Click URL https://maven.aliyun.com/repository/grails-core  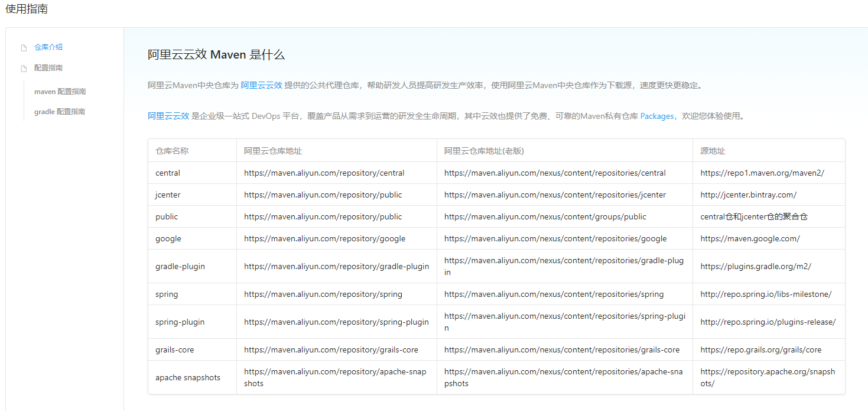pos(331,350)
